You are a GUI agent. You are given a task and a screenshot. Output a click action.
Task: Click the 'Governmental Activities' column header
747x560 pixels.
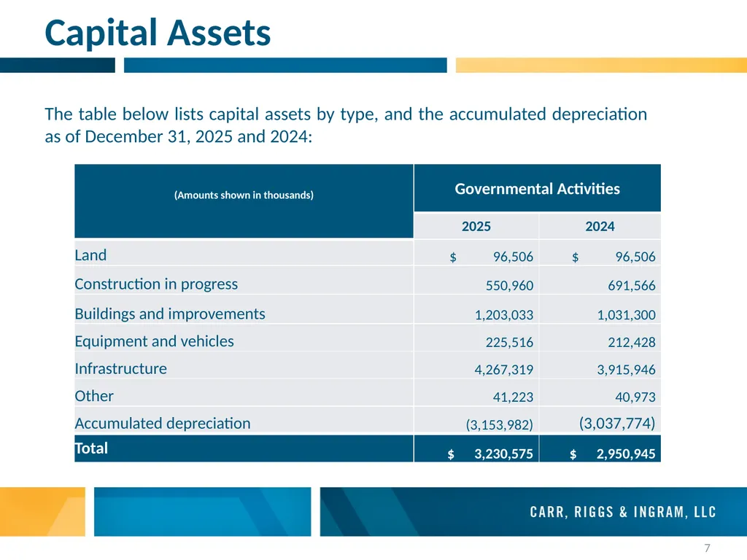pyautogui.click(x=538, y=189)
